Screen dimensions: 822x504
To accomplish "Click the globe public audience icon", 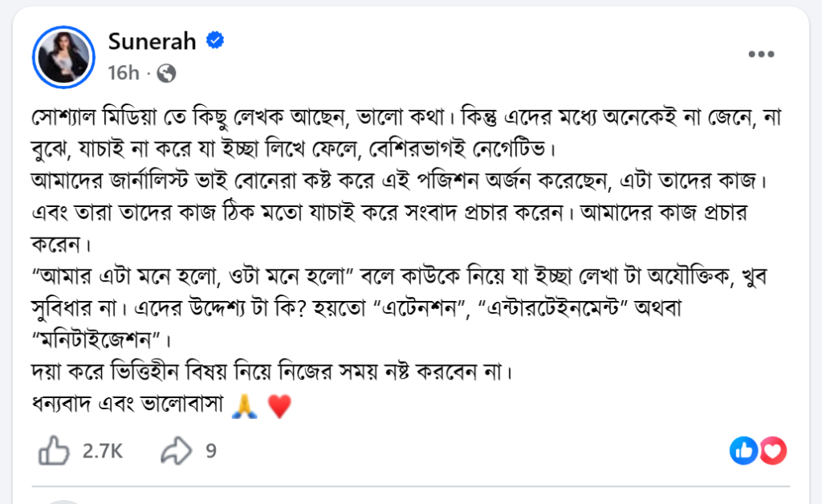I will click(x=166, y=74).
